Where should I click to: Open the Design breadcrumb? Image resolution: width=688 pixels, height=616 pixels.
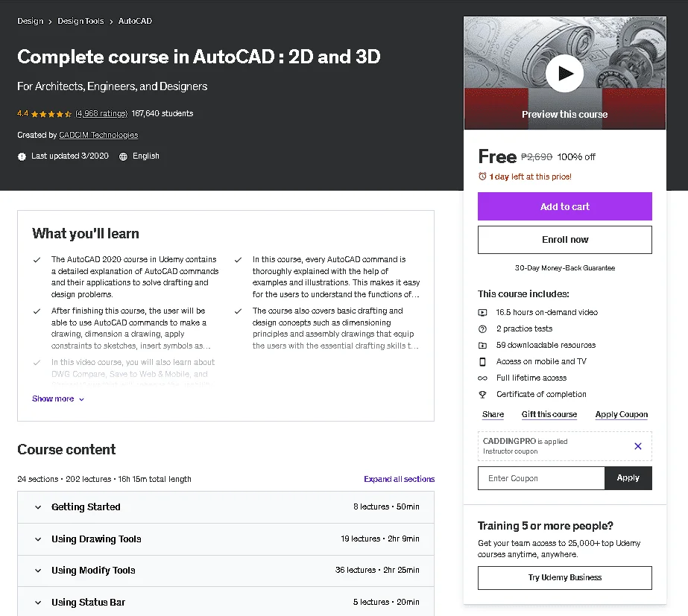[31, 21]
